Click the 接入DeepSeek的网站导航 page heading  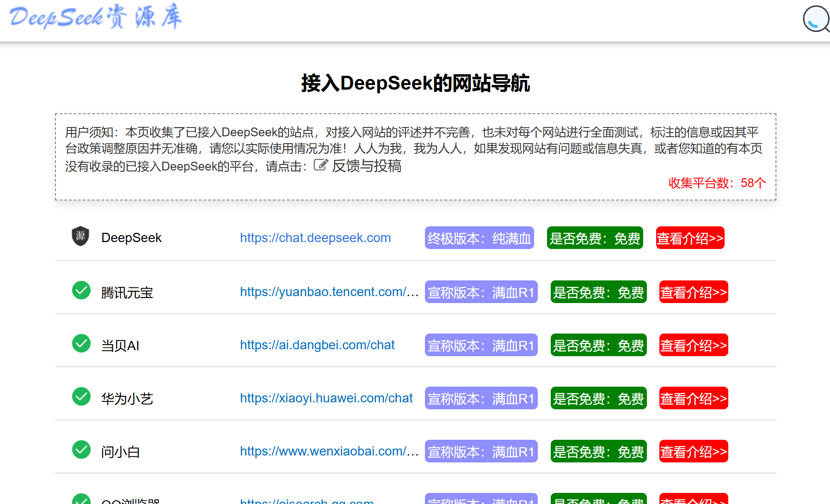[415, 83]
